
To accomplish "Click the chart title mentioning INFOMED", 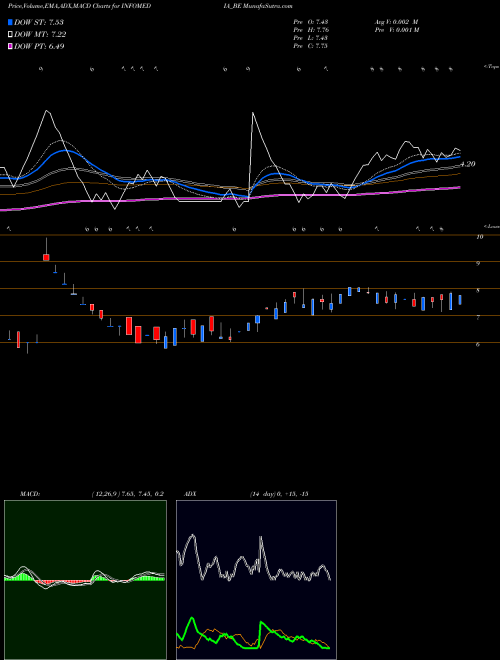I will (x=80, y=6).
